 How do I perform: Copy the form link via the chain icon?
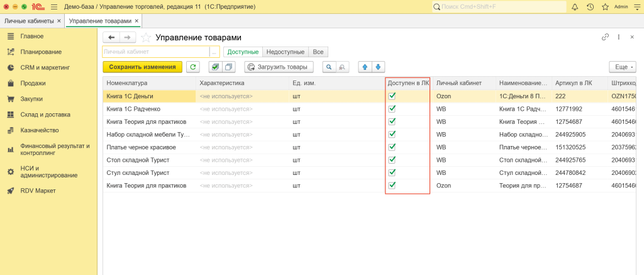pyautogui.click(x=605, y=37)
